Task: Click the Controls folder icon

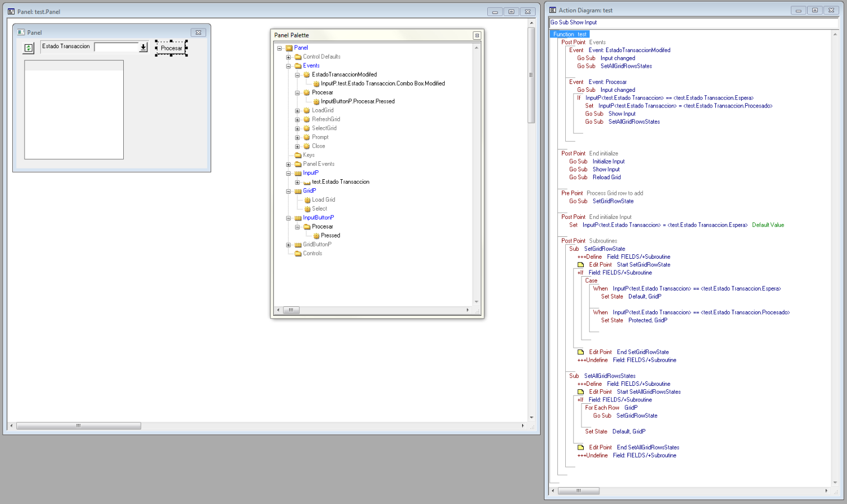Action: [298, 254]
